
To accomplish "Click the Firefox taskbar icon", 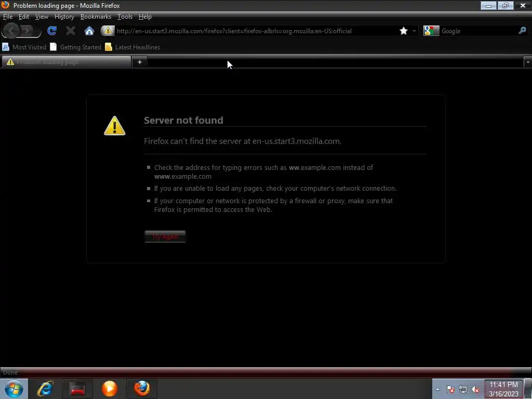I will 142,389.
